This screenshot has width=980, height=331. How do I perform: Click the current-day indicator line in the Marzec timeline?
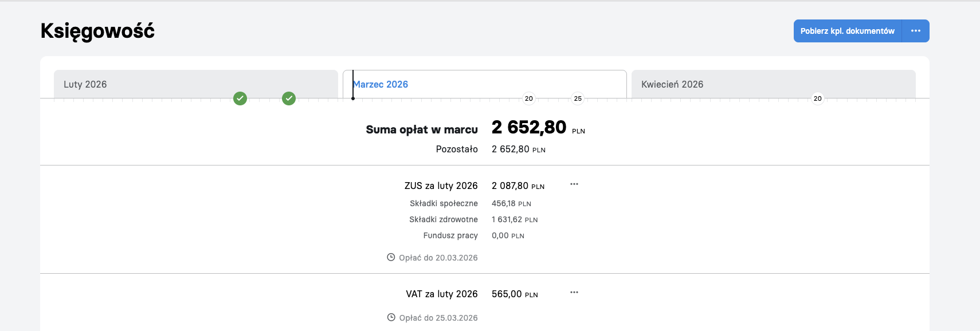[353, 85]
